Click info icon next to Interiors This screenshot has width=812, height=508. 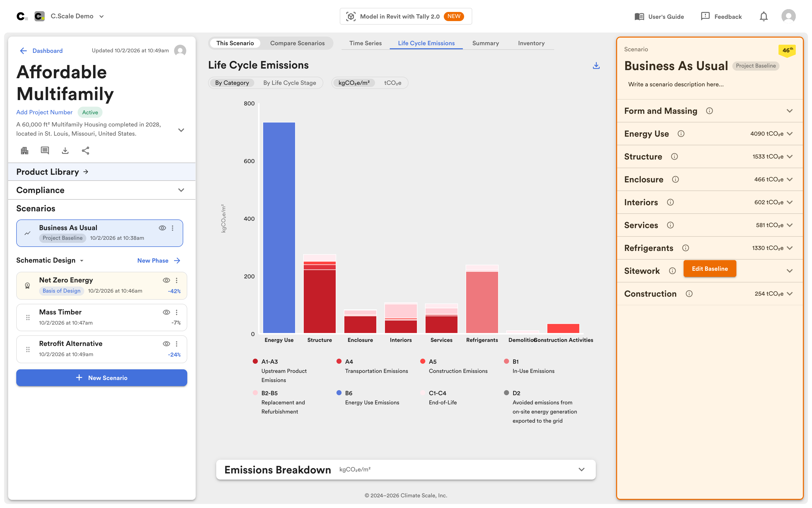click(x=670, y=202)
